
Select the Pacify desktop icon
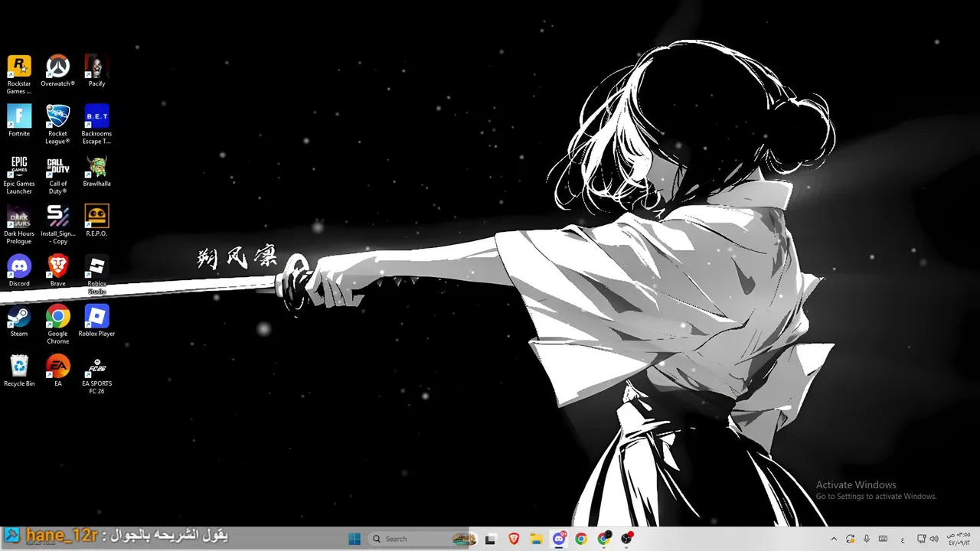(96, 70)
